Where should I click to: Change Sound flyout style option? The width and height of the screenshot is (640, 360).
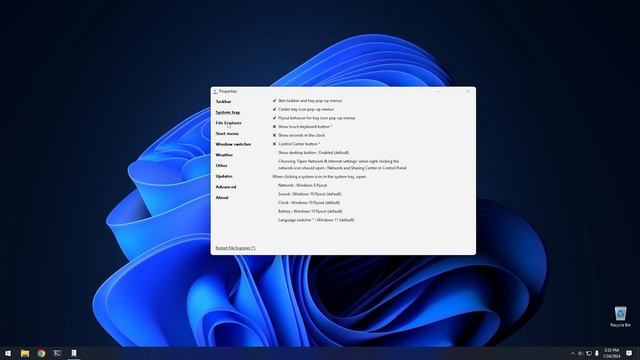coord(310,194)
